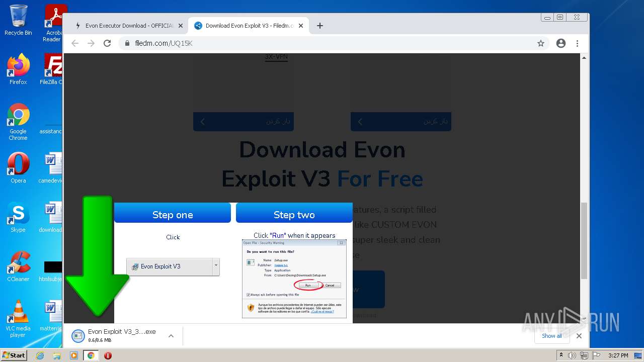Close the Download Evon Exploit V3 tab
The image size is (644, 362).
(301, 26)
